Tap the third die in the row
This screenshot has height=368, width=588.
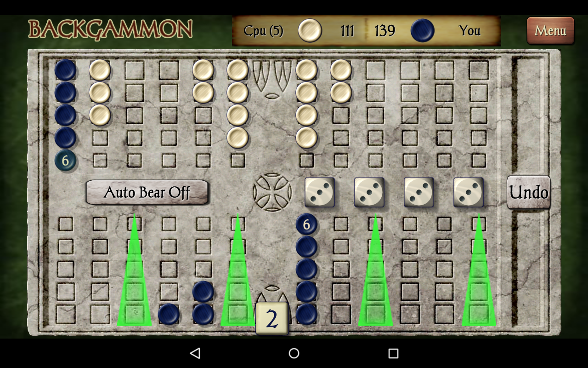click(x=419, y=192)
